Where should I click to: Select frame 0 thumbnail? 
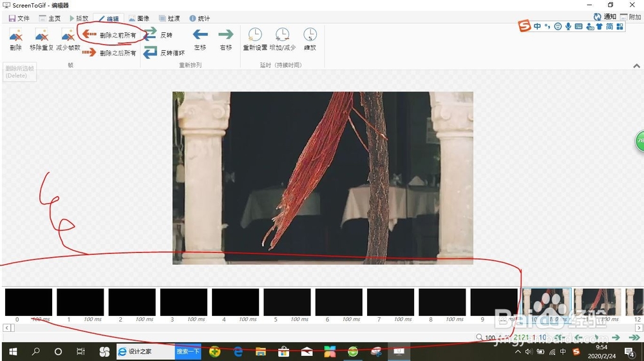point(28,302)
